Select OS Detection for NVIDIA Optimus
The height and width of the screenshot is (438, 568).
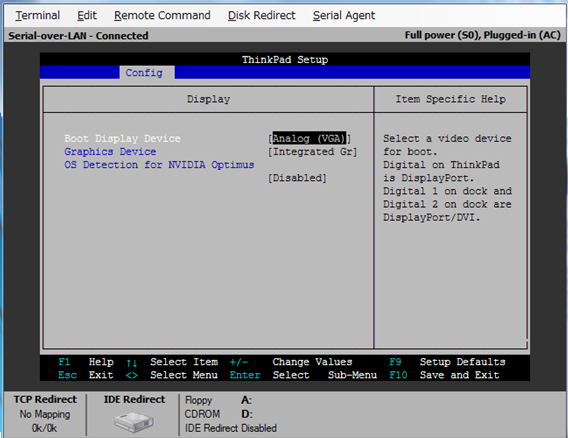[159, 165]
